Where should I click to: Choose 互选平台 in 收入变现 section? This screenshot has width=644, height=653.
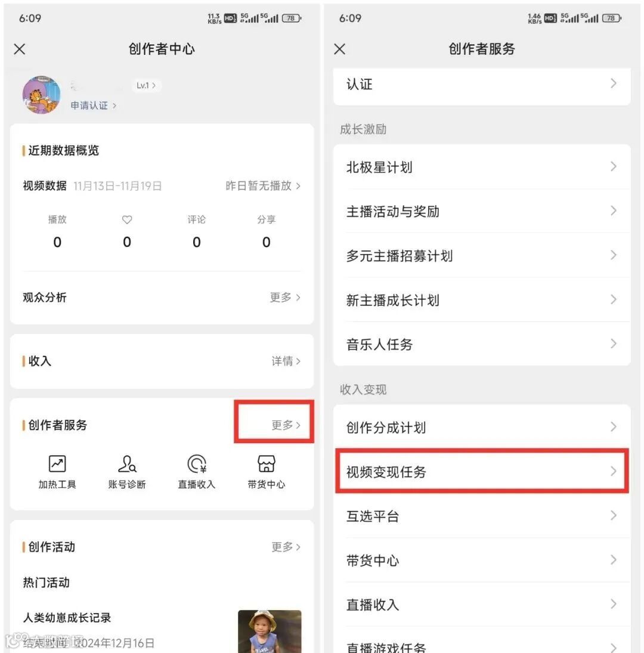[x=482, y=516]
